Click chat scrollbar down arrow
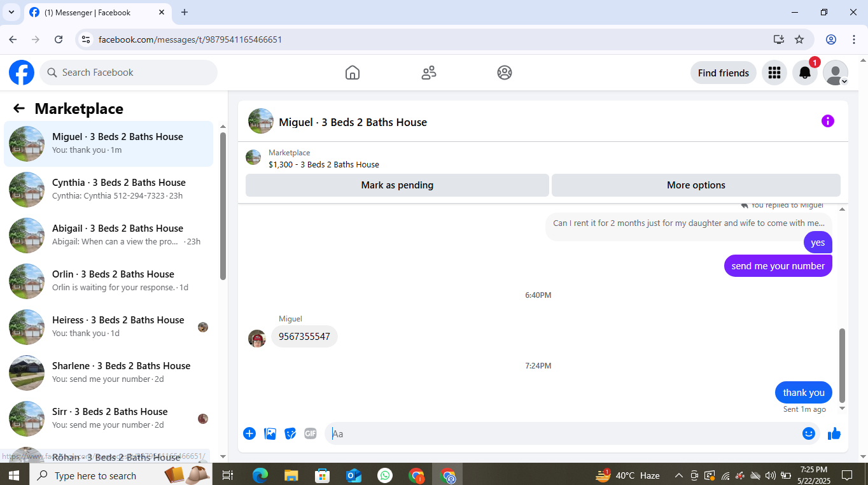This screenshot has height=485, width=868. click(843, 409)
